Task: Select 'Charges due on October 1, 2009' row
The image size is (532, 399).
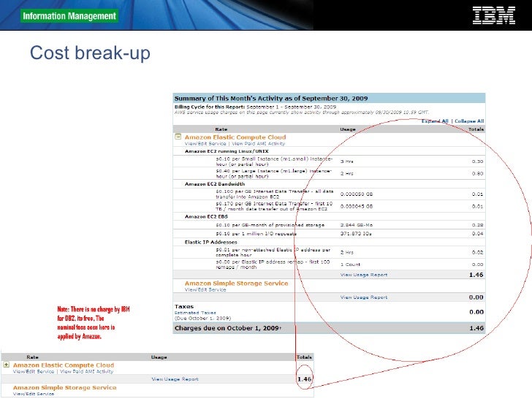Action: pos(329,328)
